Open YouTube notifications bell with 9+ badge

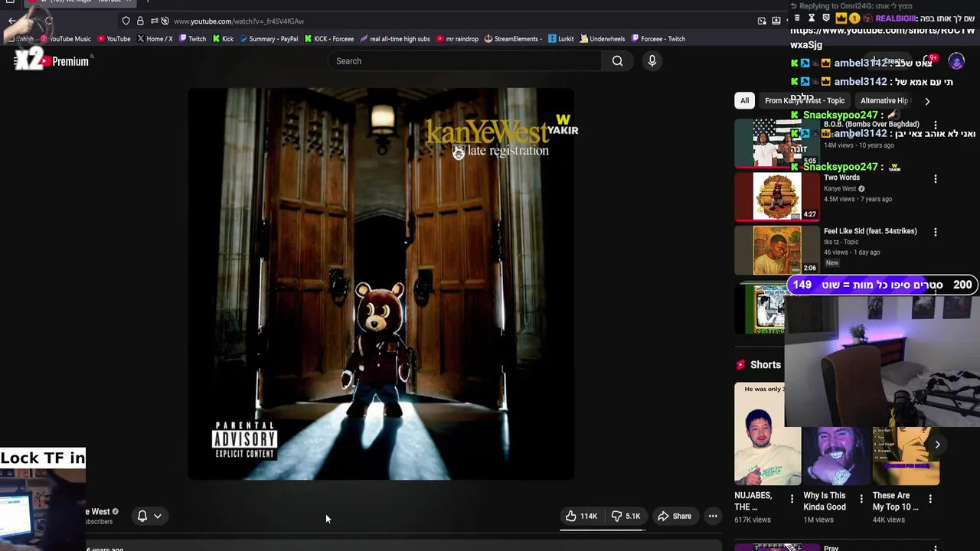[927, 61]
